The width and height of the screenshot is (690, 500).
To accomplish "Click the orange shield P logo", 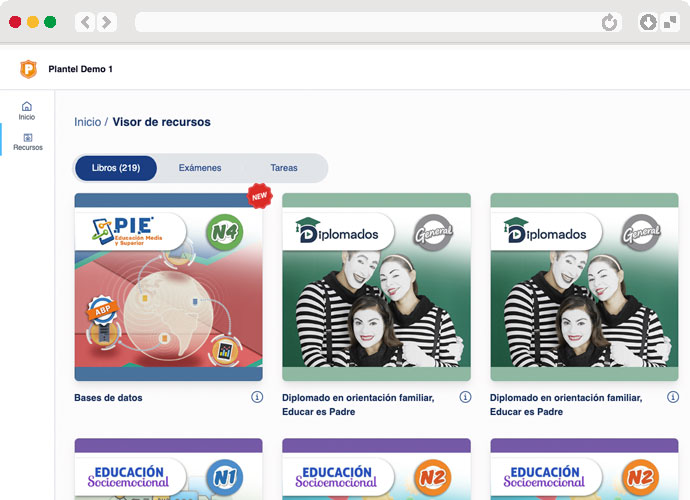I will pos(28,69).
